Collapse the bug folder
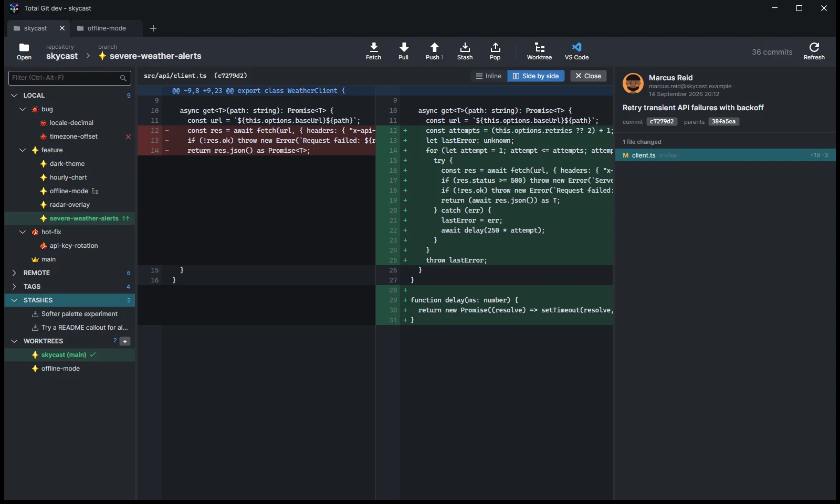Image resolution: width=840 pixels, height=504 pixels. [x=23, y=109]
